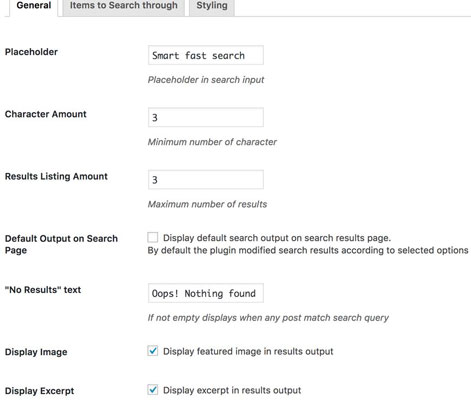Switch to the General tab
This screenshot has width=471, height=403.
click(34, 7)
